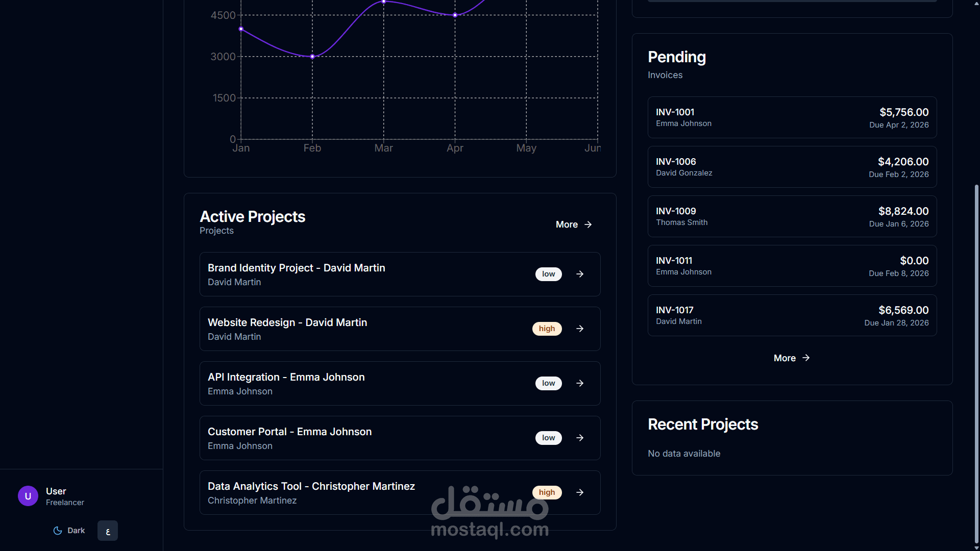Switch language with the Arabic letter button
Screen dimensions: 980x551
coord(108,531)
